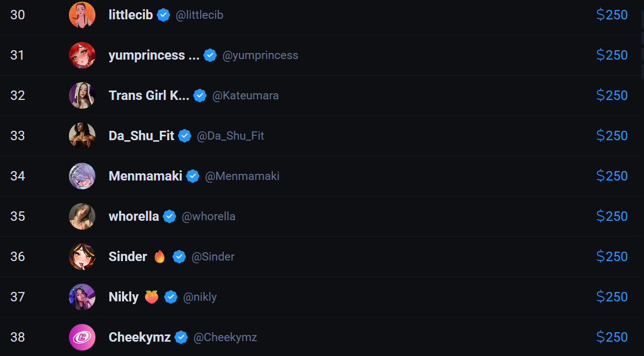Click the verified badge next to Menmamaki
The width and height of the screenshot is (644, 356).
pos(192,176)
